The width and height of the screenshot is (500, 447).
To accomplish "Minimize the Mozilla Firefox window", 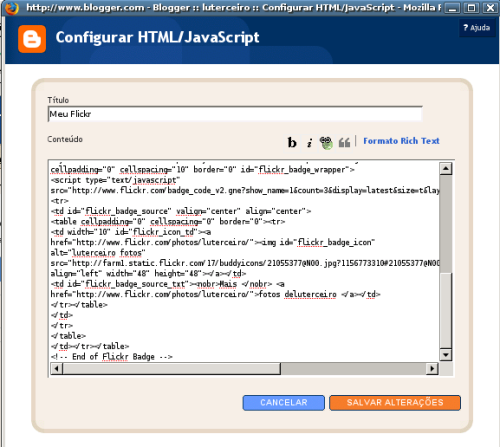I will [452, 8].
